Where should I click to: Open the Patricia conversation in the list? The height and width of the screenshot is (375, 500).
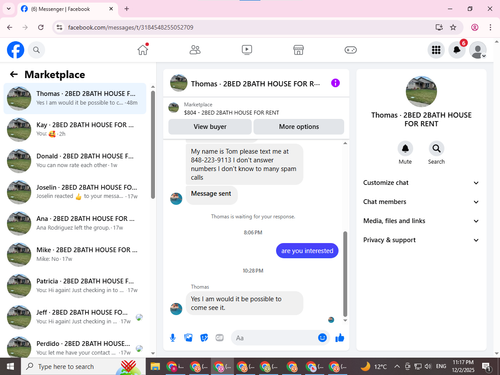point(75,286)
